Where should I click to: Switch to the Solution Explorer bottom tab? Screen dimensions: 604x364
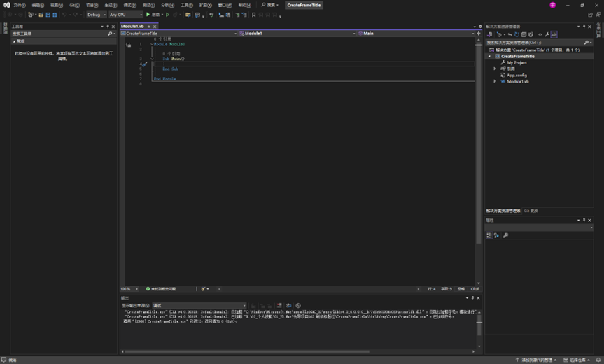click(x=503, y=211)
